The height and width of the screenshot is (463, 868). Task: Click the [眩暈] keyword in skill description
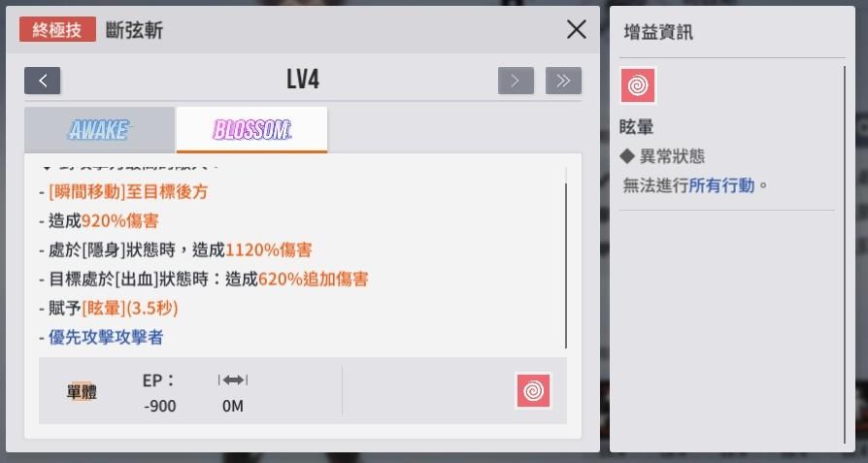point(104,308)
